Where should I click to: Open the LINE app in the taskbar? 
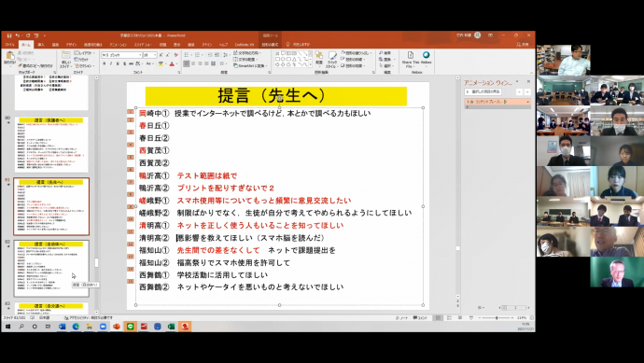[130, 327]
